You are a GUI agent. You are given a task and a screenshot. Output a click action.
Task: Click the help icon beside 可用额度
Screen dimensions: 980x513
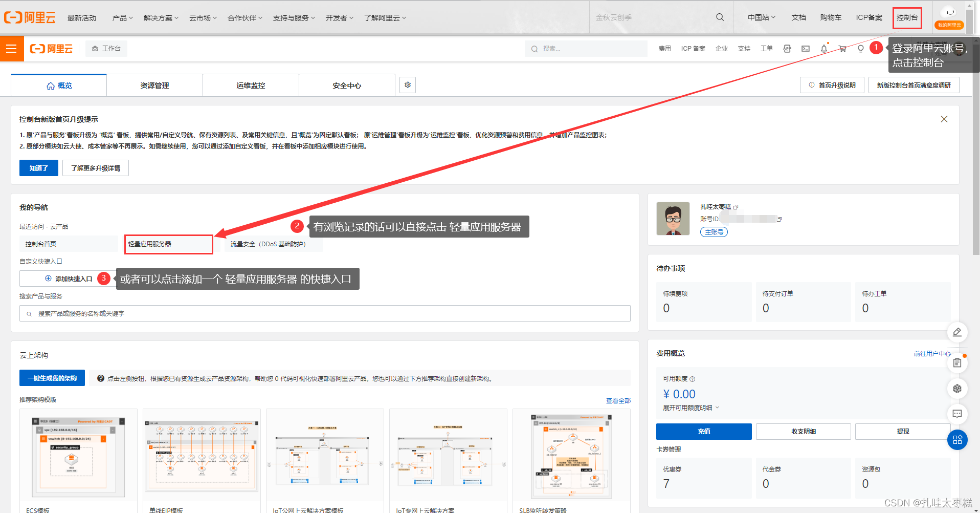[x=693, y=379]
